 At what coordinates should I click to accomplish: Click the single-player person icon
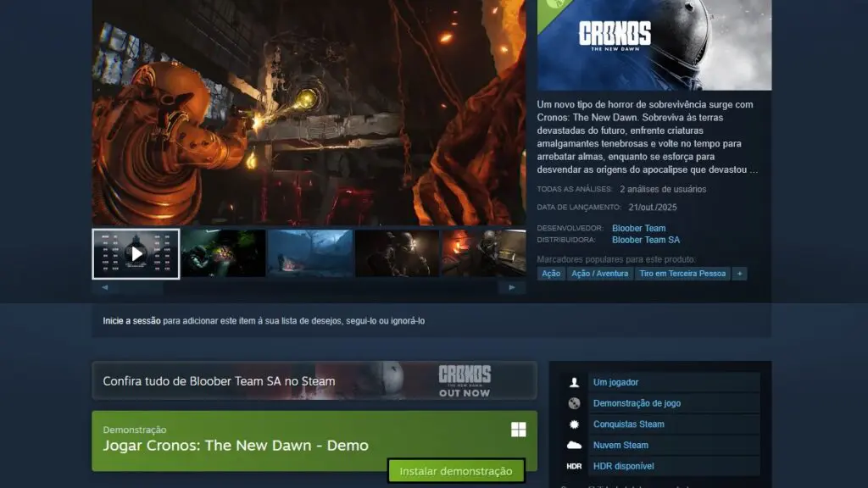574,383
